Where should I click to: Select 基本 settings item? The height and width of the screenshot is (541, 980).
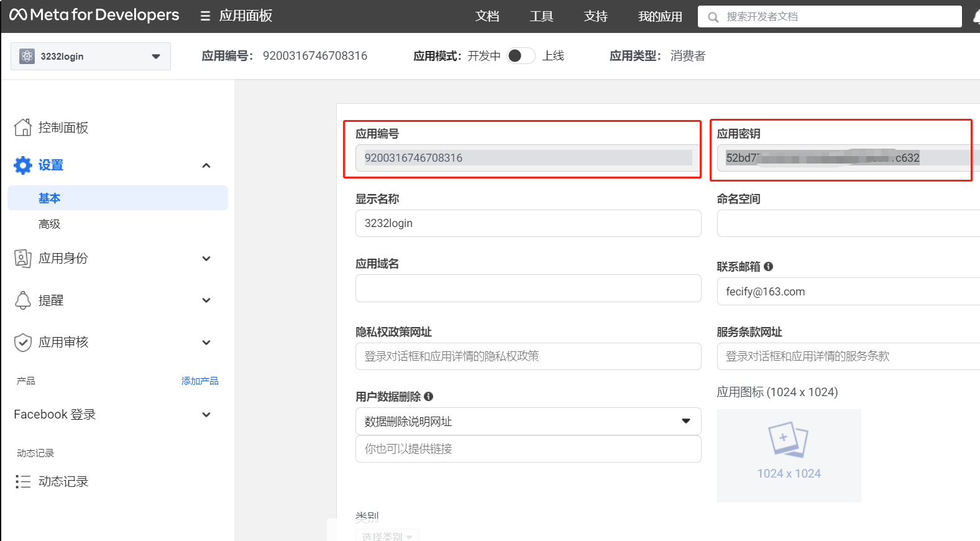click(117, 198)
